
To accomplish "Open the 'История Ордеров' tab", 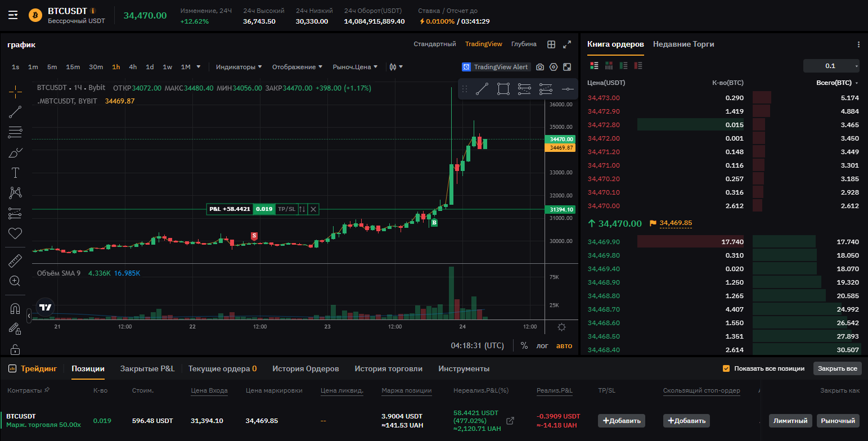I will tap(305, 368).
